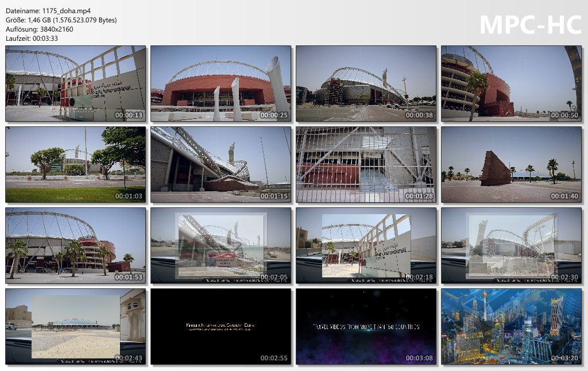
Task: Click the thumbnail stamped 00:01:53
Action: (75, 246)
